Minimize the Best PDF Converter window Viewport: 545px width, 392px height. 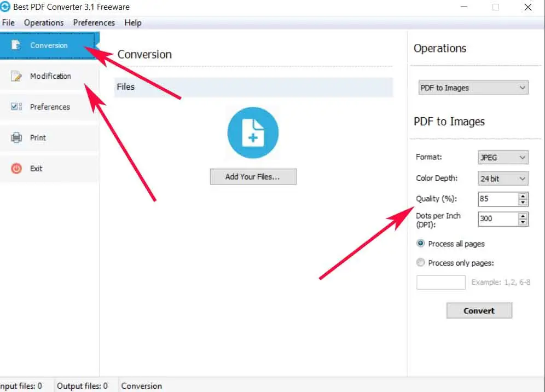click(x=464, y=7)
